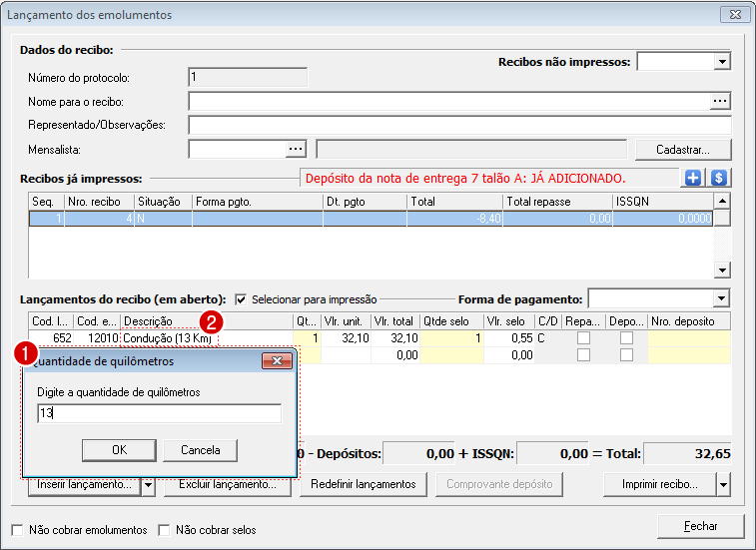Select Situação column header

click(164, 202)
